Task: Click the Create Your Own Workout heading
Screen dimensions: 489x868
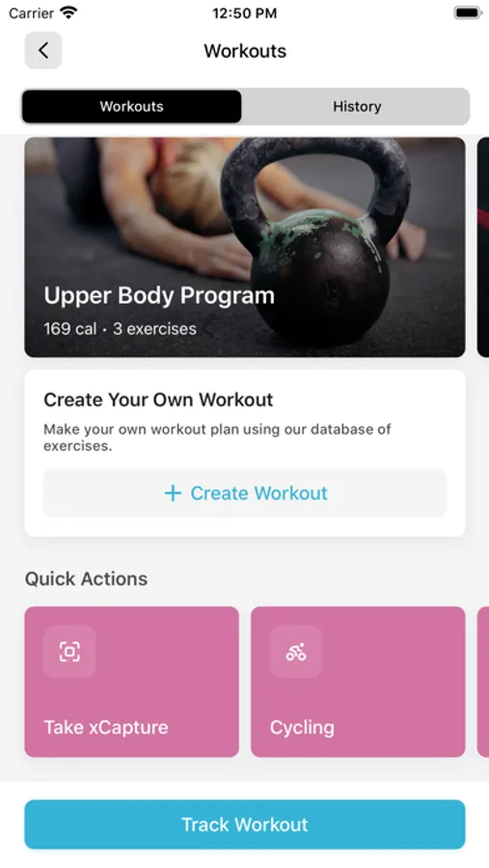Action: tap(158, 399)
